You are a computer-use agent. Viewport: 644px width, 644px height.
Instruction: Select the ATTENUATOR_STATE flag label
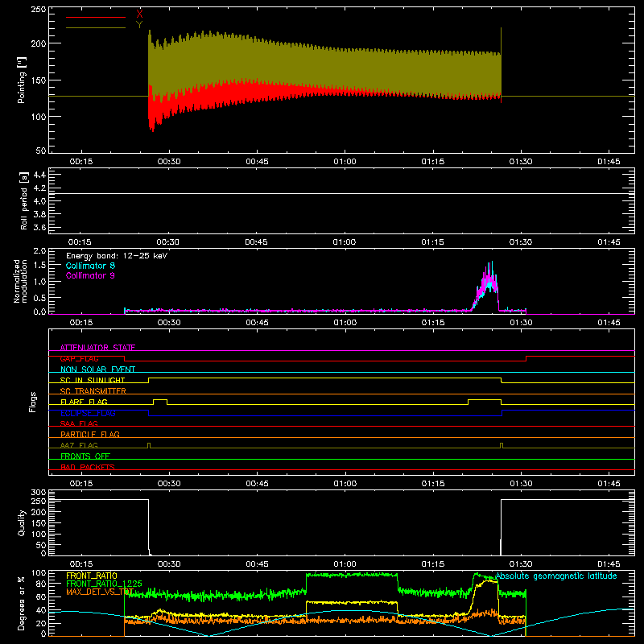97,348
